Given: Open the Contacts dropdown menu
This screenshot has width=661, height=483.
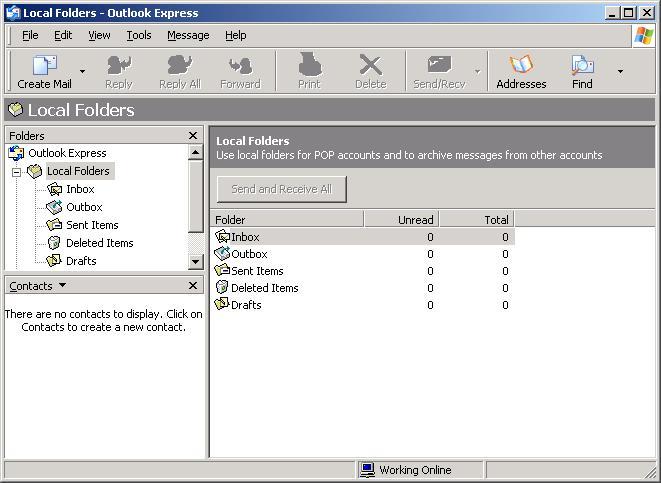Looking at the screenshot, I should point(62,285).
